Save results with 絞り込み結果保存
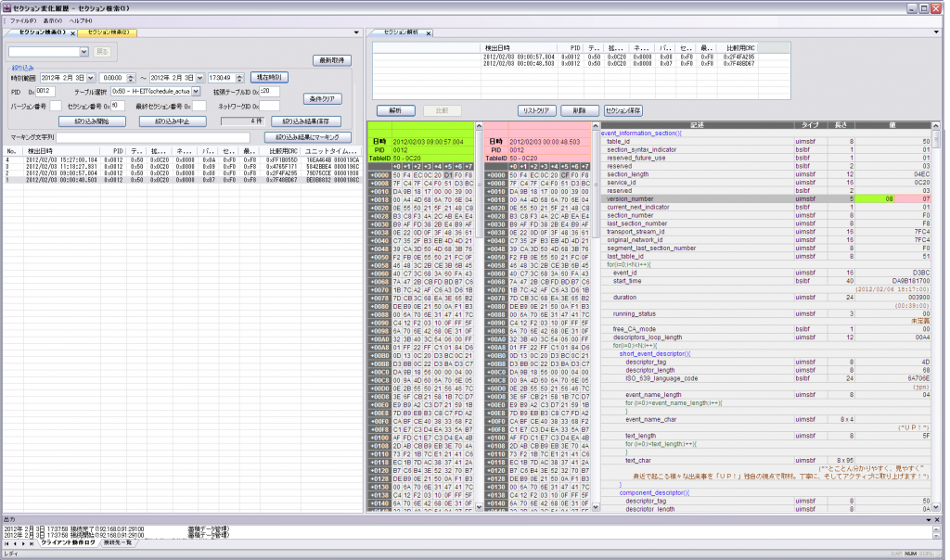 point(306,121)
